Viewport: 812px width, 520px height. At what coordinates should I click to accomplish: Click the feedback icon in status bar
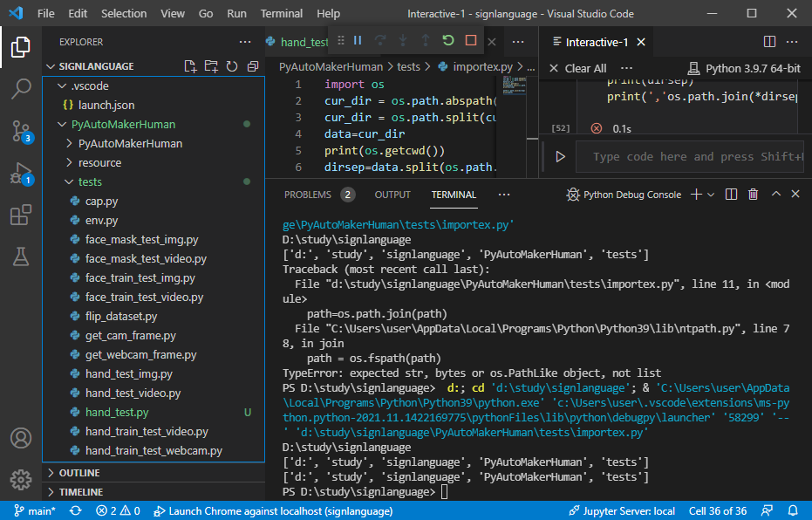tap(767, 510)
